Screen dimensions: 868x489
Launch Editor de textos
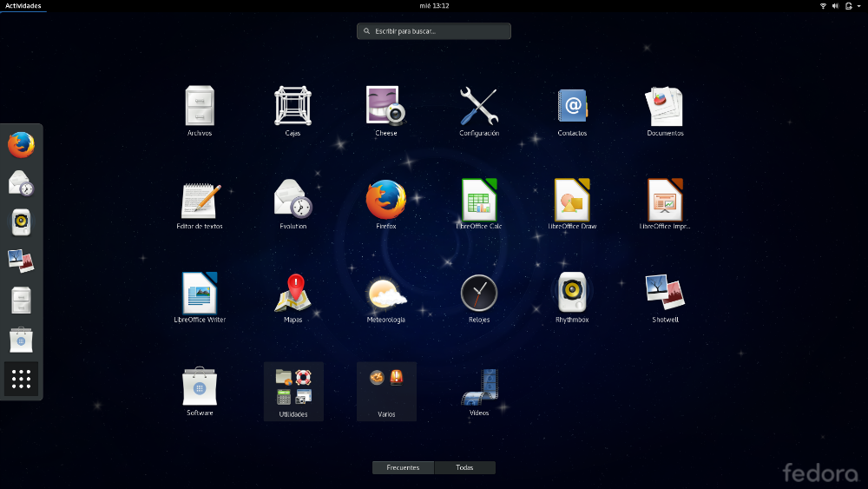tap(200, 204)
